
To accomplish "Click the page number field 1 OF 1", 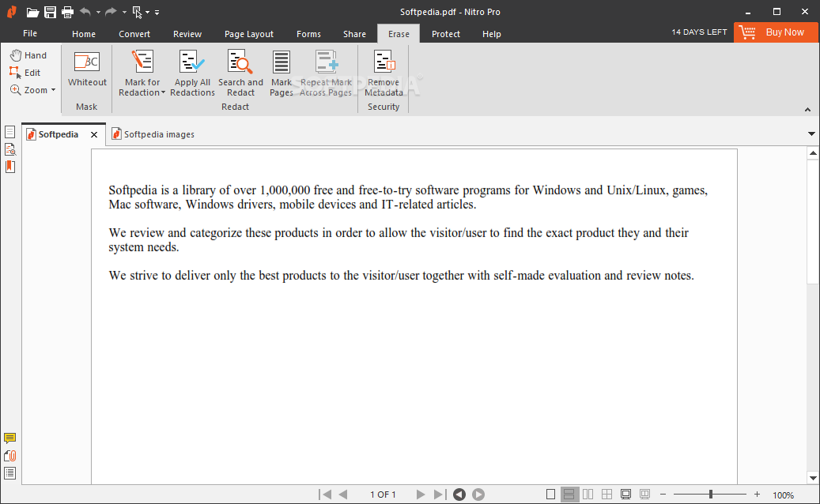I will coord(383,495).
